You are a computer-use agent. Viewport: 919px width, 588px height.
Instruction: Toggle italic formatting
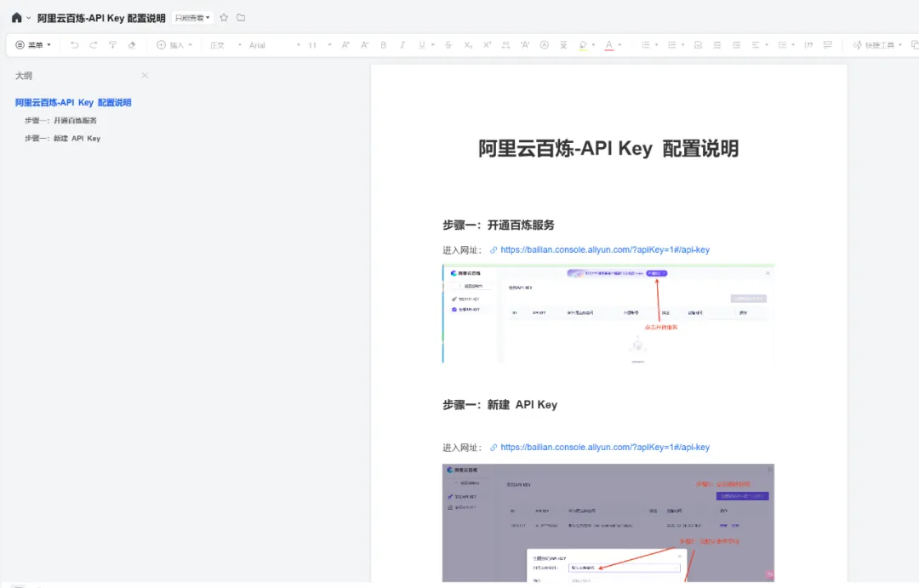click(x=402, y=44)
